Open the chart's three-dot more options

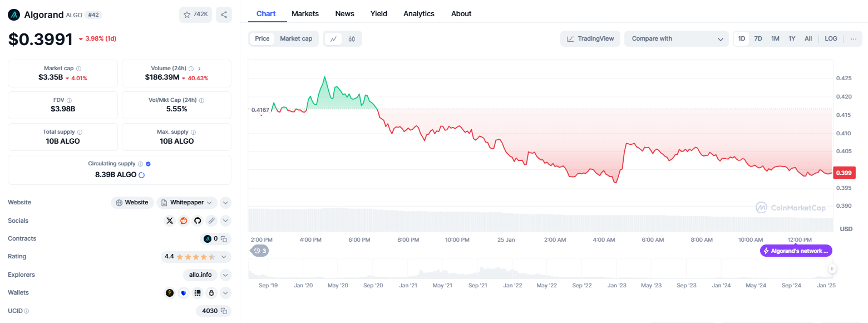coord(854,39)
